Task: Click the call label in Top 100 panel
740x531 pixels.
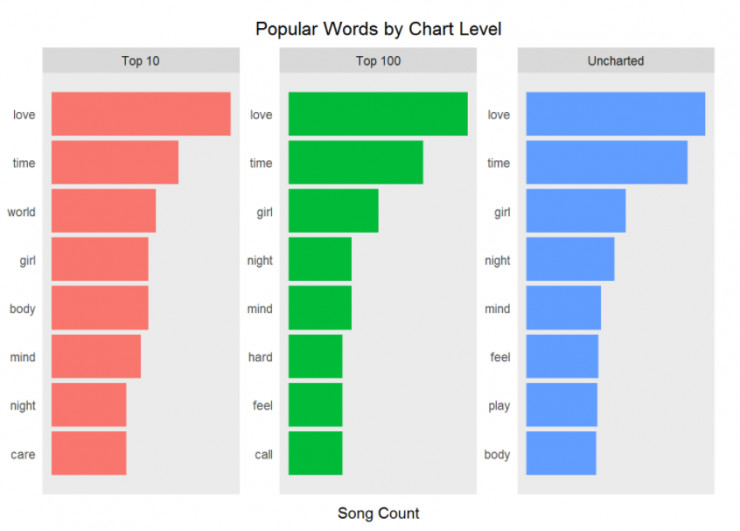Action: coord(263,454)
